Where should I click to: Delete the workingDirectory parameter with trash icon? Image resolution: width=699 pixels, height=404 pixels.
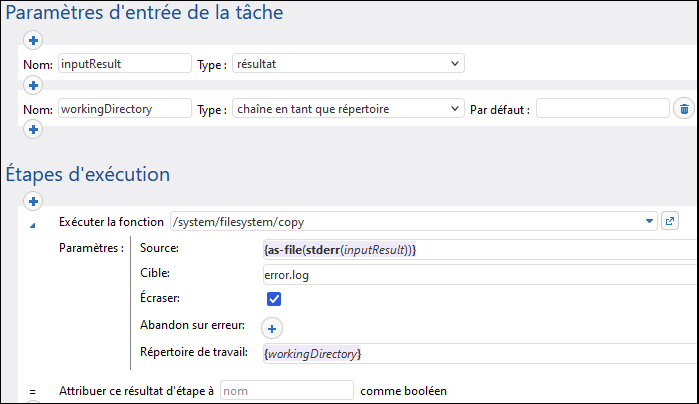pos(683,108)
